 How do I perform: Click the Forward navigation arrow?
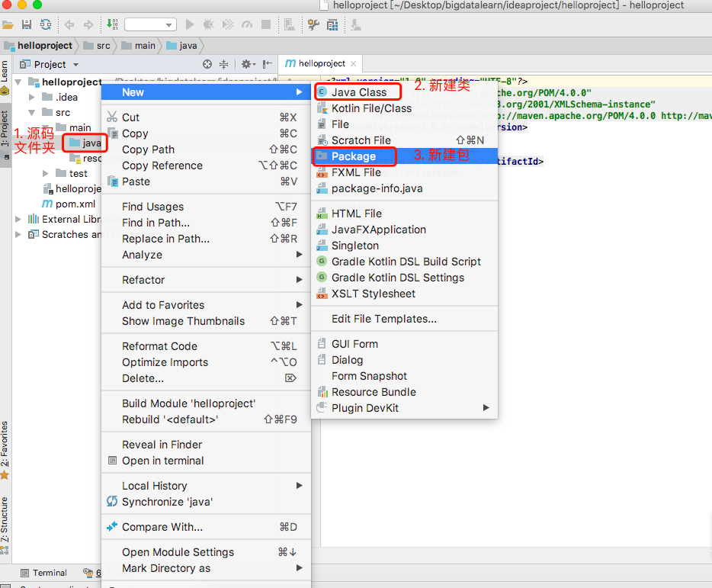(x=88, y=24)
